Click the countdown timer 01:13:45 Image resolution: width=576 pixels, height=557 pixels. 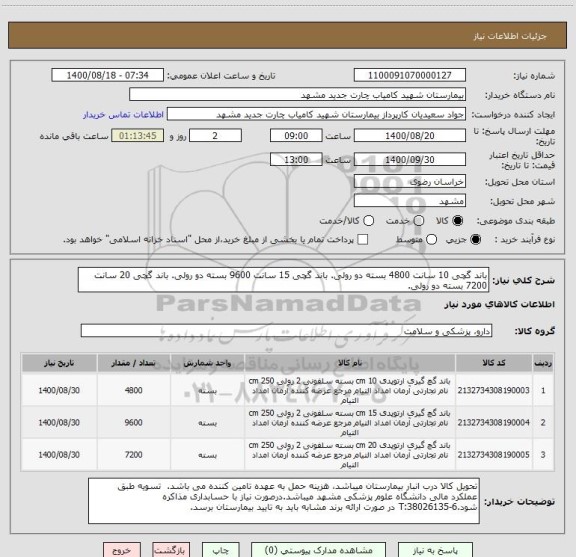point(138,136)
